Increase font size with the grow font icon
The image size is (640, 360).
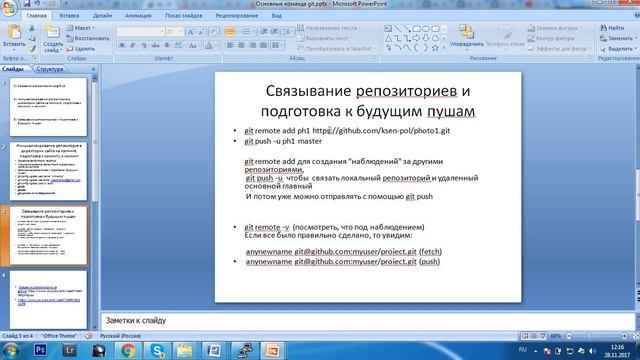[x=191, y=32]
